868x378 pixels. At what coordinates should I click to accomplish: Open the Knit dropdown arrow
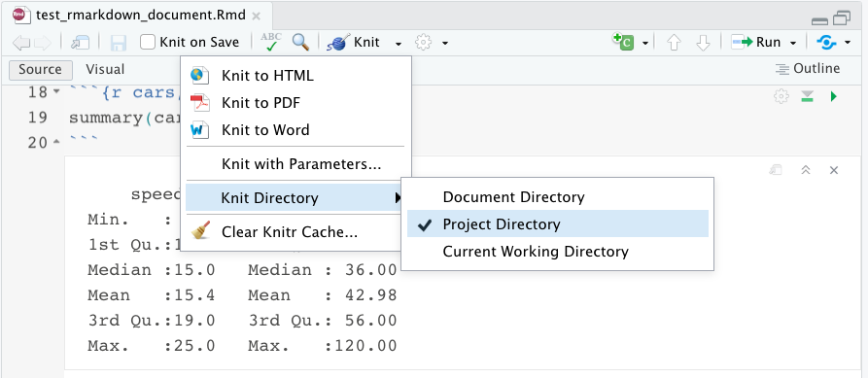coord(399,43)
